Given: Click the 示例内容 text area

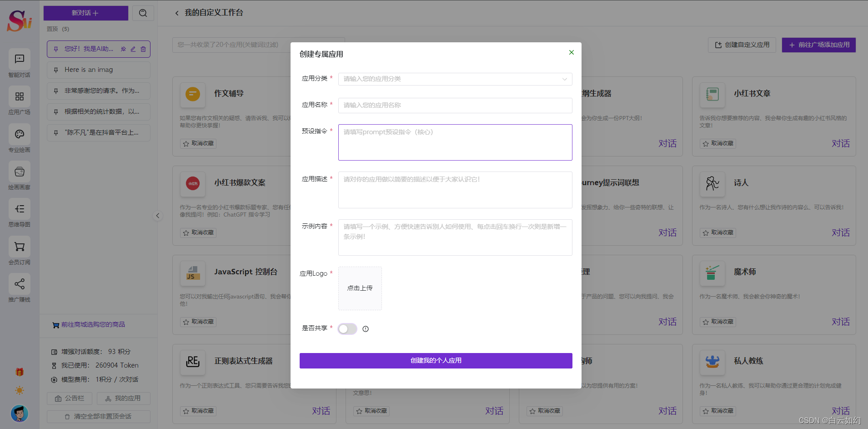Looking at the screenshot, I should pos(455,237).
